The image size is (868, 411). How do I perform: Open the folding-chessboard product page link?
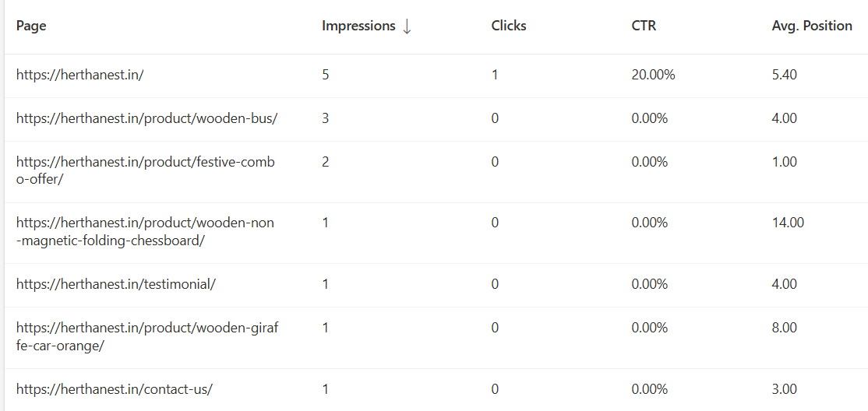pyautogui.click(x=145, y=231)
